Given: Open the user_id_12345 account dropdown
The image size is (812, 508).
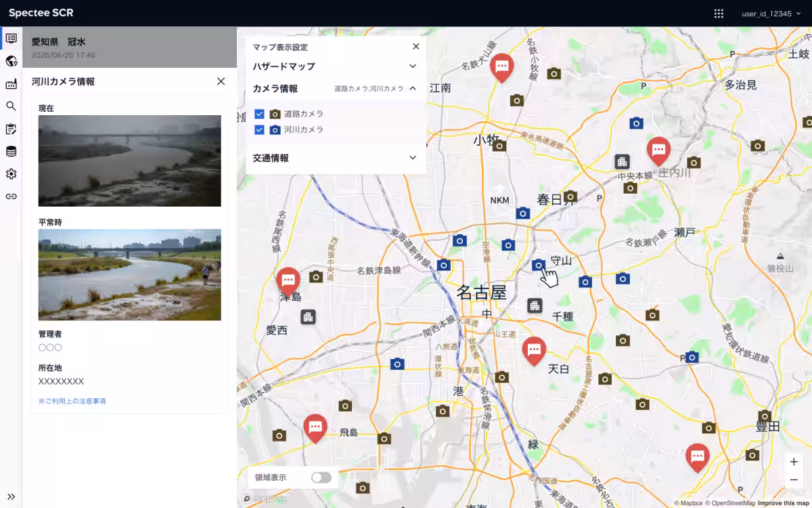Looking at the screenshot, I should click(771, 14).
